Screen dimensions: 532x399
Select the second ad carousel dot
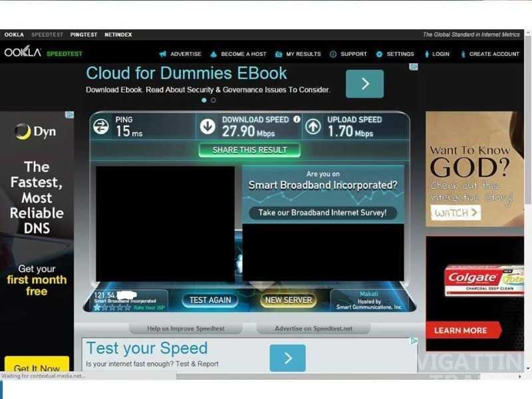point(213,100)
